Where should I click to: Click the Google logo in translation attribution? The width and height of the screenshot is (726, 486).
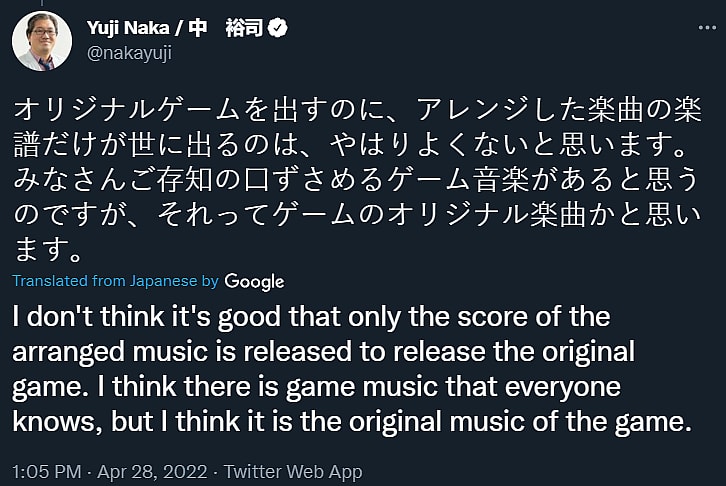pyautogui.click(x=254, y=281)
